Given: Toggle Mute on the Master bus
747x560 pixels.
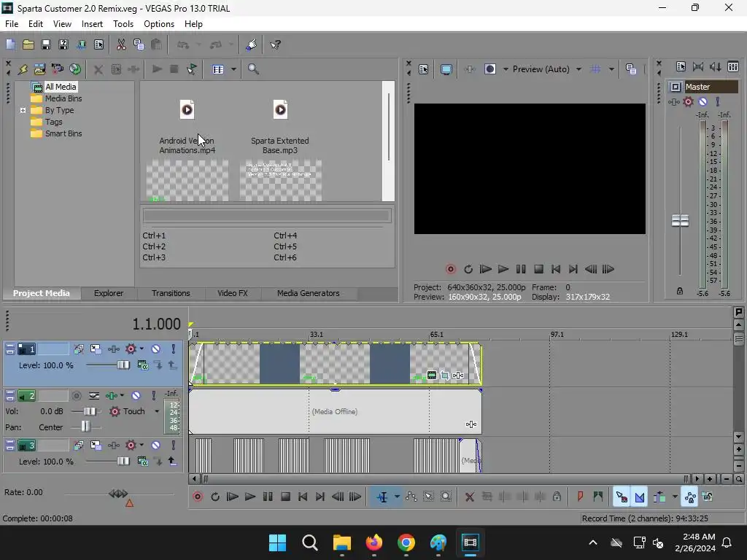Looking at the screenshot, I should coord(703,101).
